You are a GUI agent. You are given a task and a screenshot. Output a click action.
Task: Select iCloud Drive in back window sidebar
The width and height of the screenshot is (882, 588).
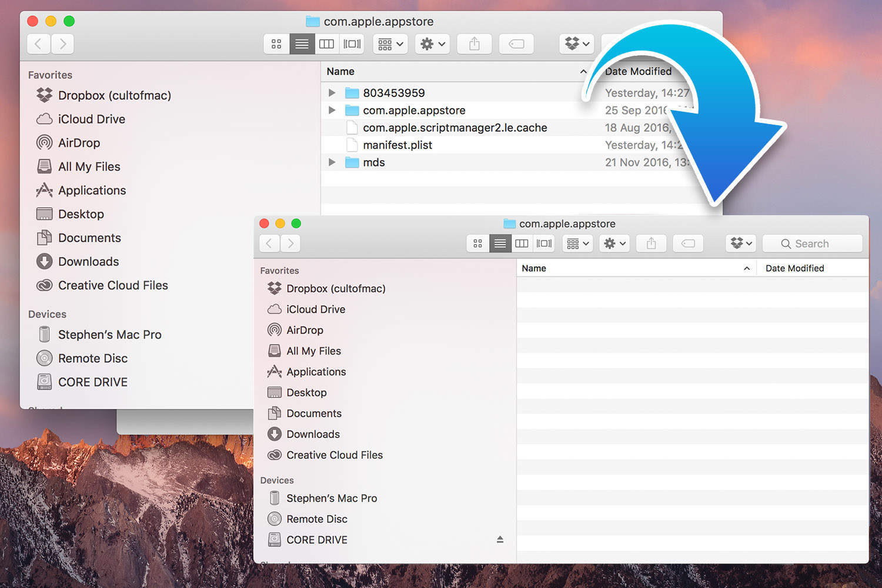[x=91, y=119]
